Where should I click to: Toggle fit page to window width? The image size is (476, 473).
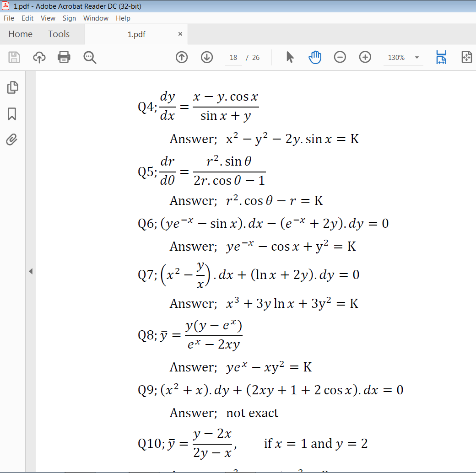(x=441, y=57)
